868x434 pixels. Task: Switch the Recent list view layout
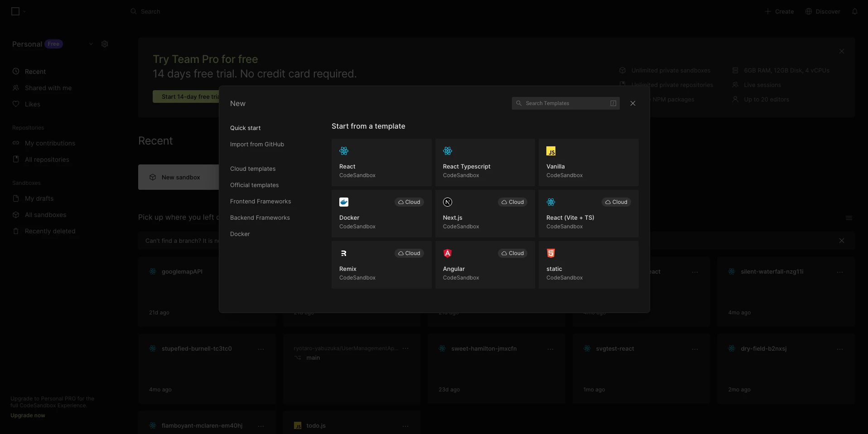coord(849,218)
